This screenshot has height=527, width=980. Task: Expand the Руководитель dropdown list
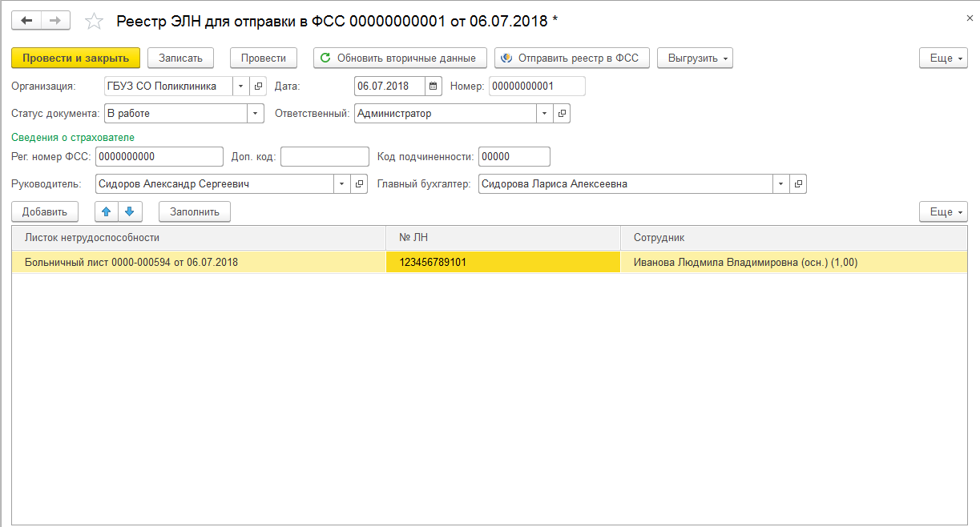pos(342,184)
